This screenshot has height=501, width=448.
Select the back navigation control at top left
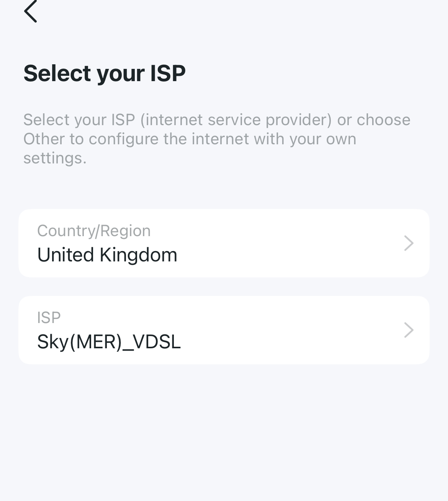pos(31,11)
